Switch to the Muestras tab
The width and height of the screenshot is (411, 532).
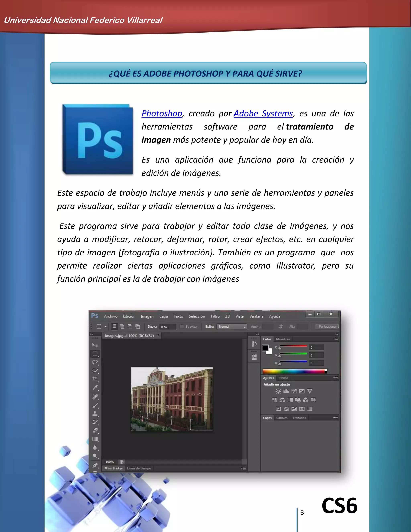click(283, 339)
